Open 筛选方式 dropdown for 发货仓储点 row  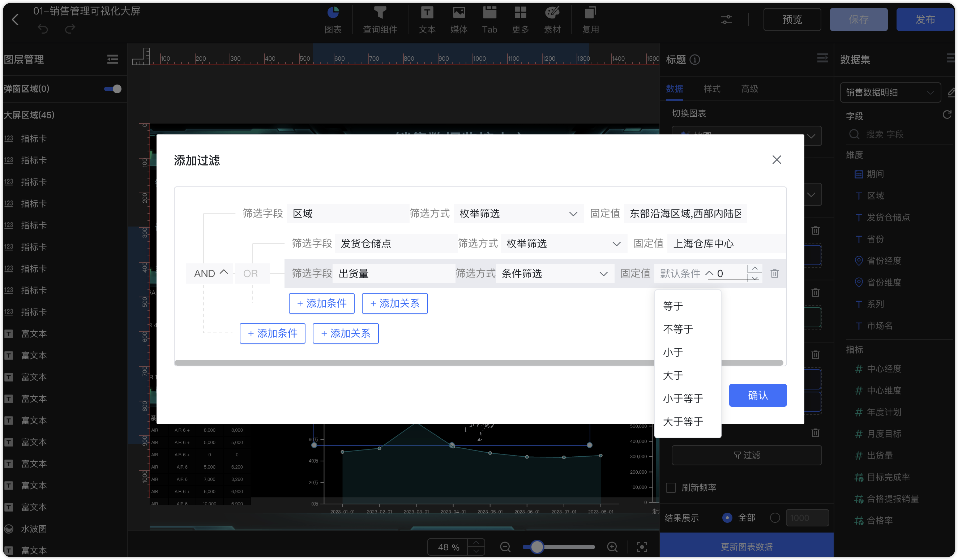coord(564,244)
